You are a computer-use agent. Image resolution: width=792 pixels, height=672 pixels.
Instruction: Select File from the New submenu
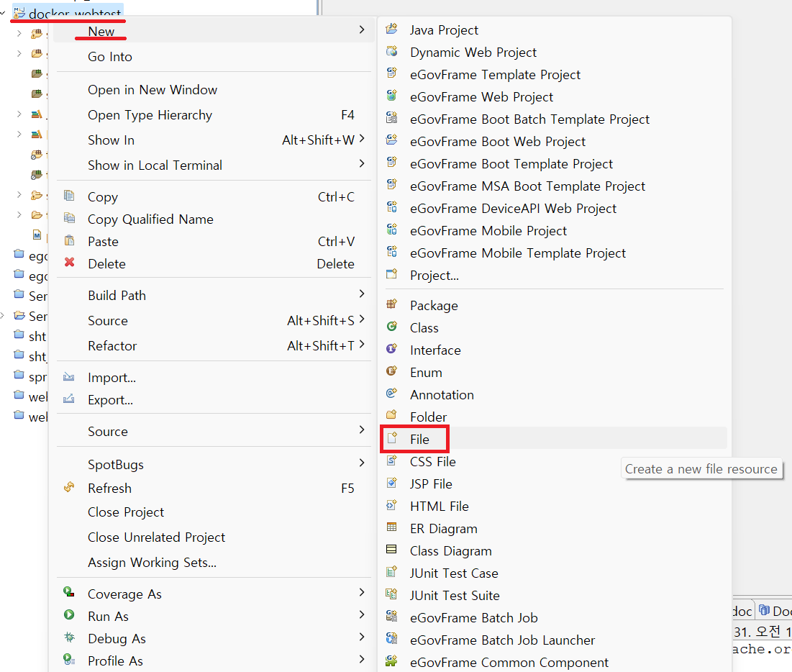pos(419,439)
